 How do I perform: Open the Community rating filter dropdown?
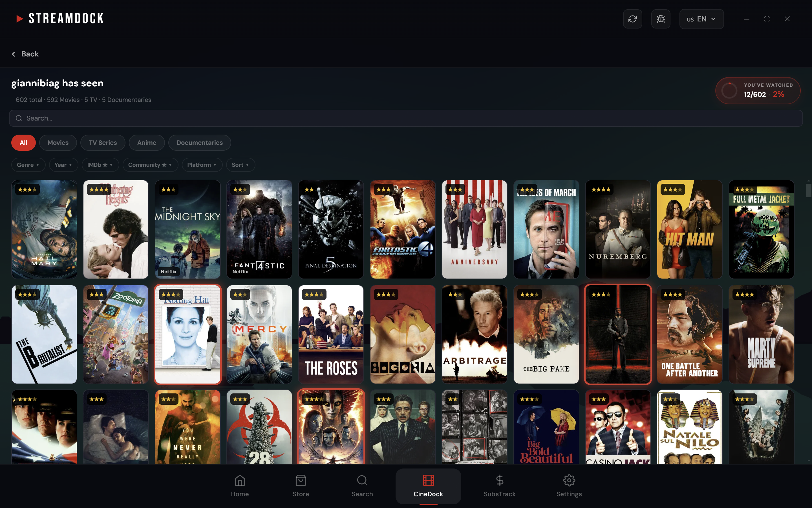pyautogui.click(x=150, y=165)
